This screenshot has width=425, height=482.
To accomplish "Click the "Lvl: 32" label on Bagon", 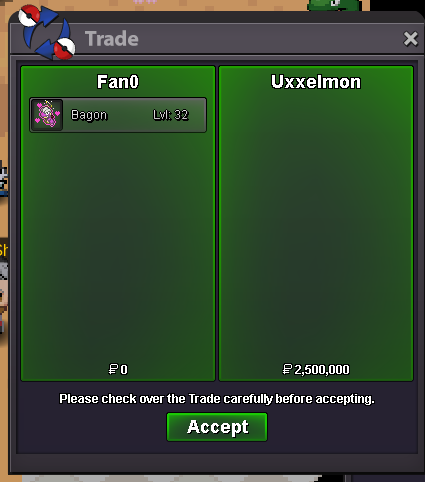I will coord(171,115).
